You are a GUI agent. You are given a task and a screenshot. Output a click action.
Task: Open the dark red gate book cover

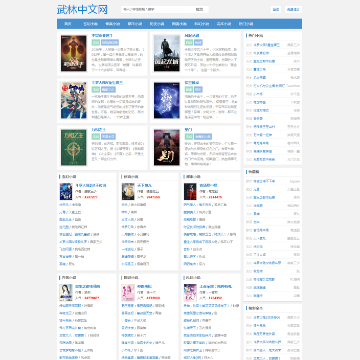[x=167, y=147]
